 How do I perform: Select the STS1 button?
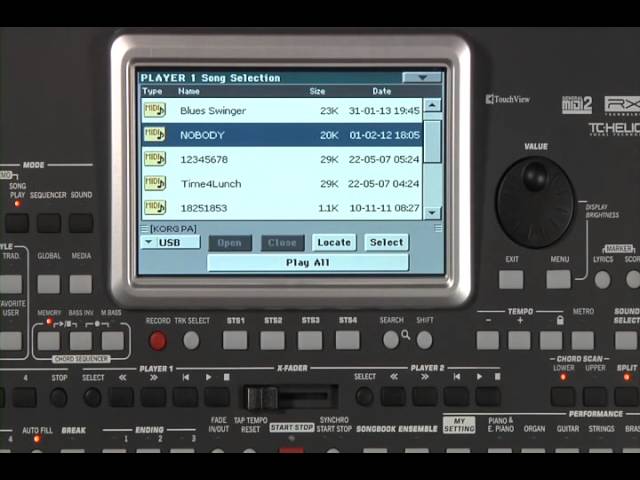pyautogui.click(x=235, y=340)
